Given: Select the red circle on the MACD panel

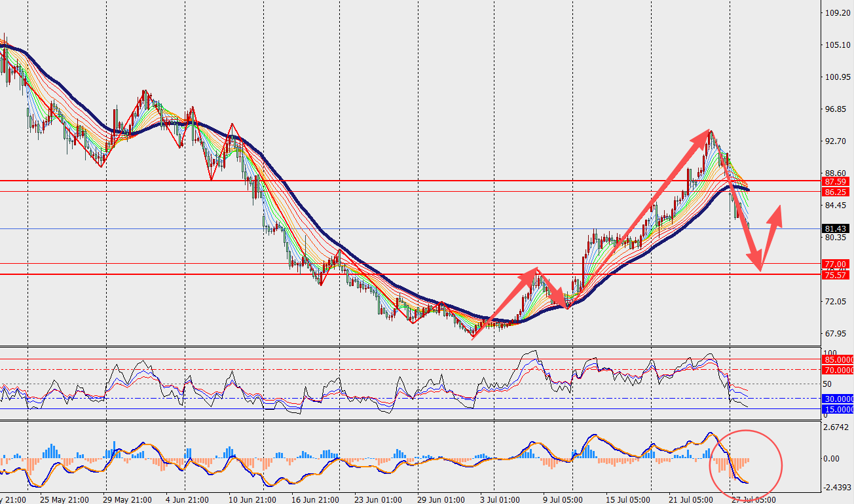Looking at the screenshot, I should (747, 461).
